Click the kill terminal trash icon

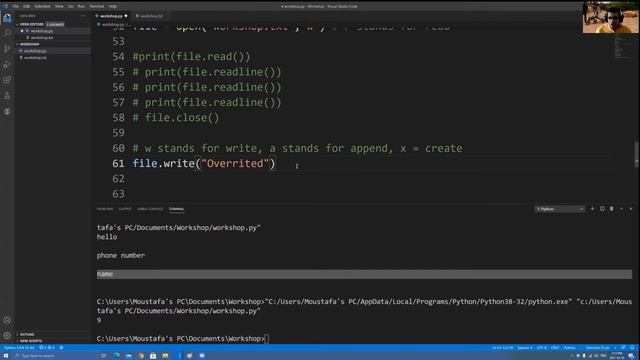611,209
